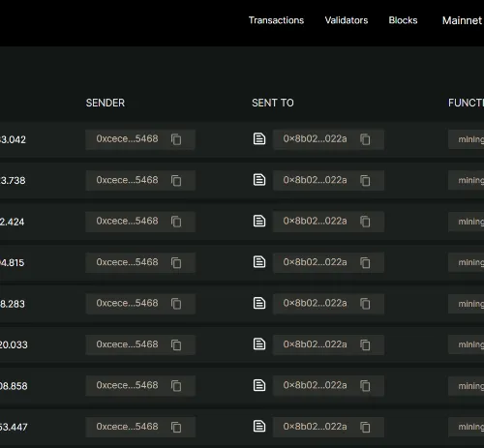This screenshot has width=484, height=448.
Task: Copy sender address in the 3.042 row
Action: tap(176, 139)
